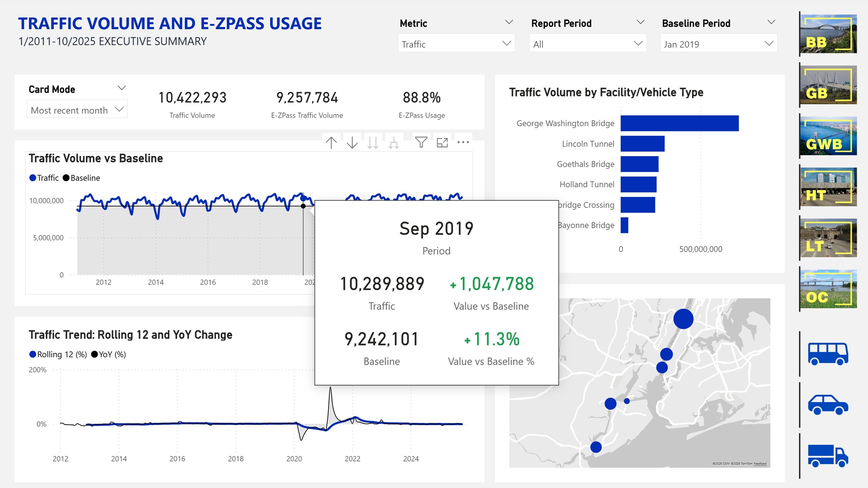Viewport: 868px width, 488px height.
Task: Click the +11.3% Value vs Baseline figure
Action: point(492,339)
